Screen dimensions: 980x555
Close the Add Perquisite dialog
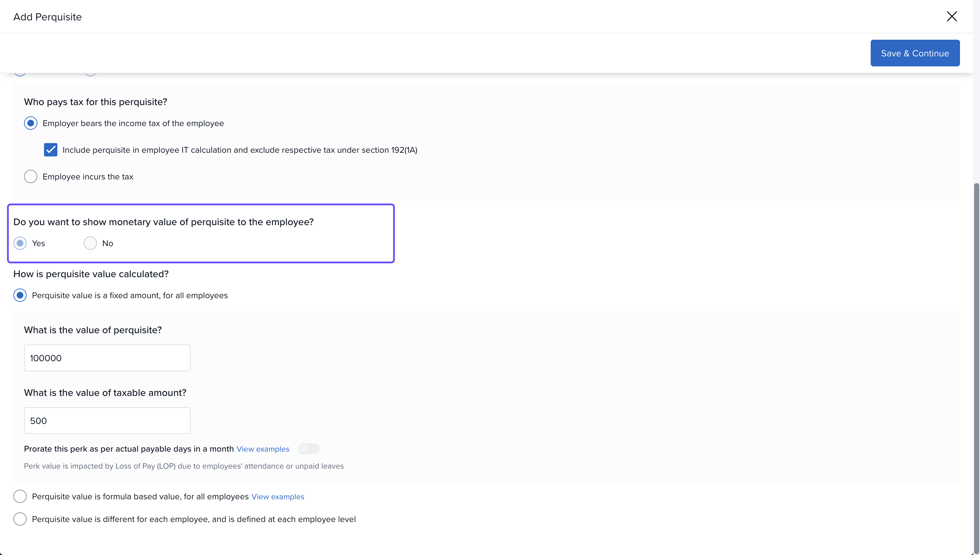coord(951,16)
